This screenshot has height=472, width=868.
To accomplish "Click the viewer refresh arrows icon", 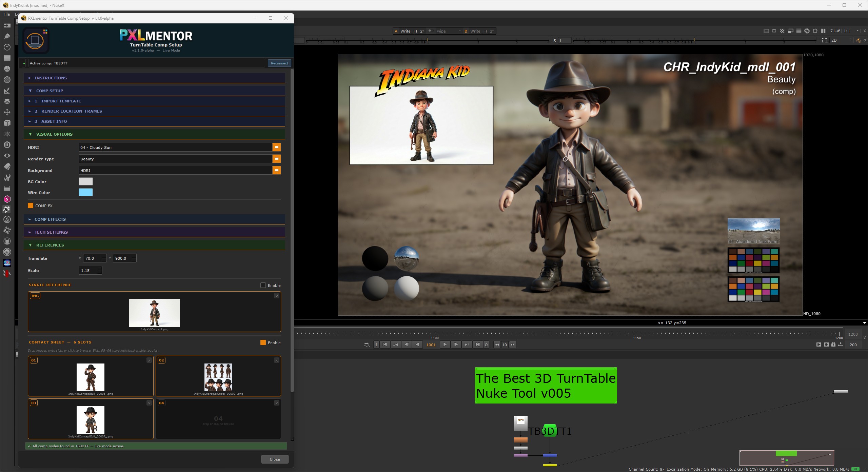I will tap(807, 31).
